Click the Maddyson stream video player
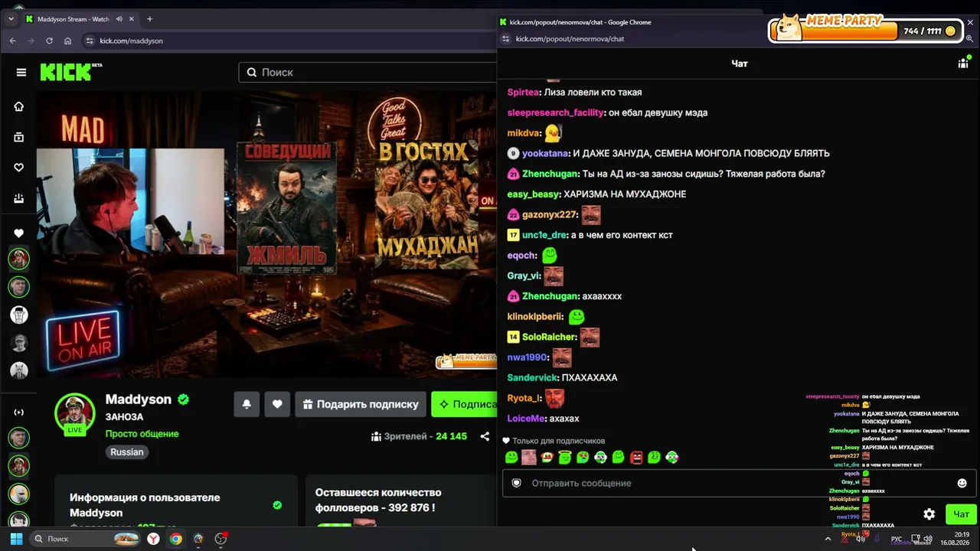This screenshot has width=980, height=551. pos(267,234)
